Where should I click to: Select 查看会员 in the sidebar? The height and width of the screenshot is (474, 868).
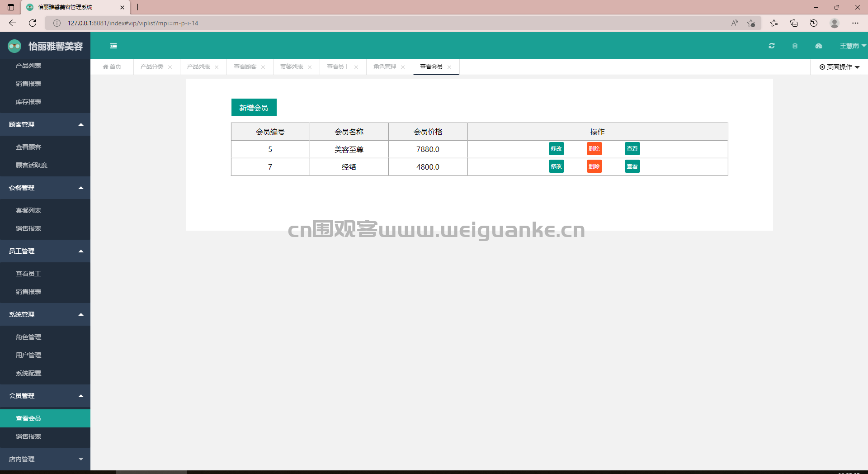(x=45, y=418)
